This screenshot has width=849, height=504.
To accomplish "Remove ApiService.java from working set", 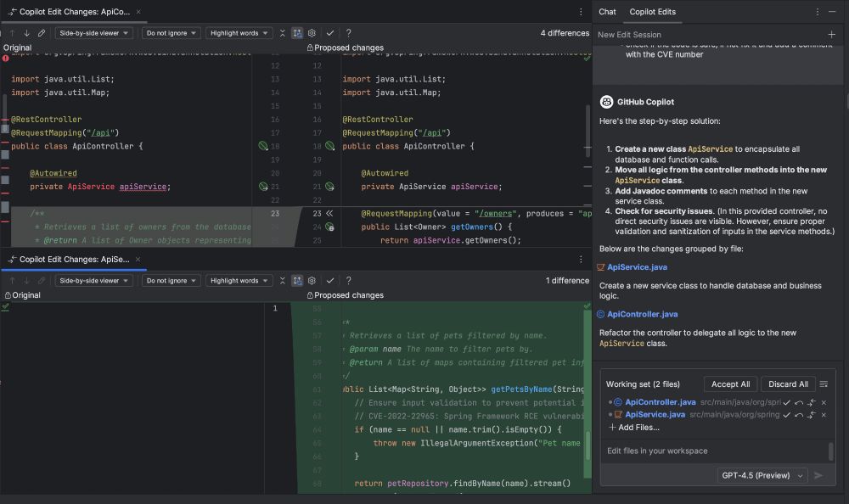I will (824, 415).
